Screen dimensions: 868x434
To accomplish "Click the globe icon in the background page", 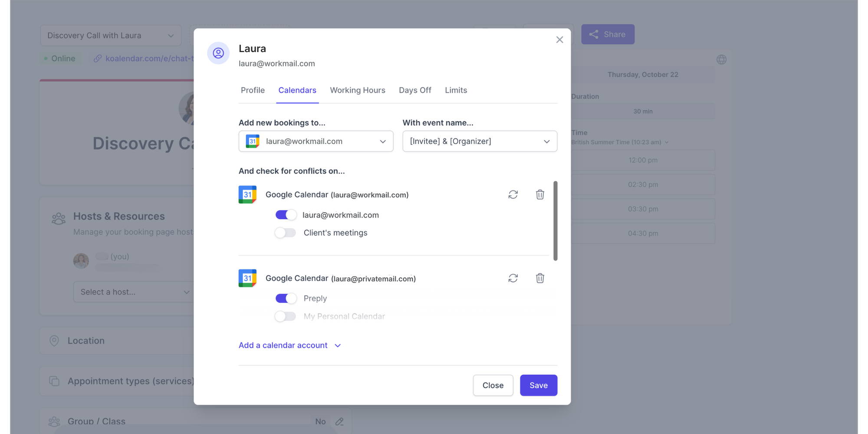I will tap(721, 59).
